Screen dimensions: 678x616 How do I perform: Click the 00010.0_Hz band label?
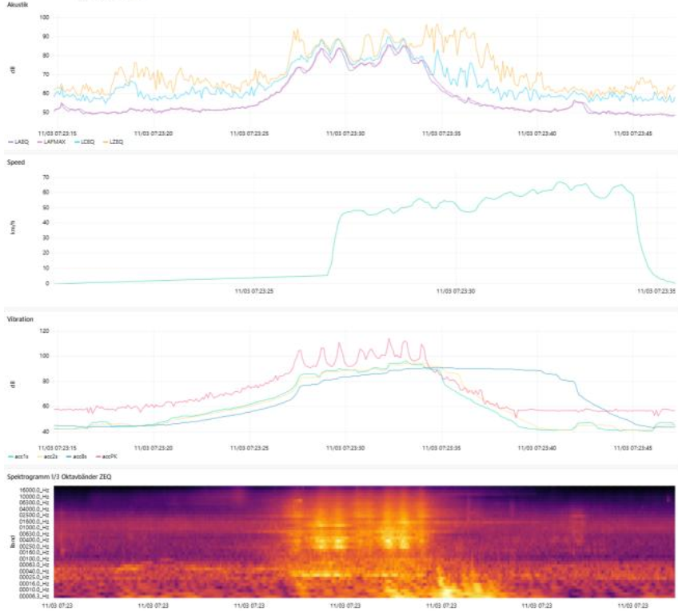coord(34,590)
